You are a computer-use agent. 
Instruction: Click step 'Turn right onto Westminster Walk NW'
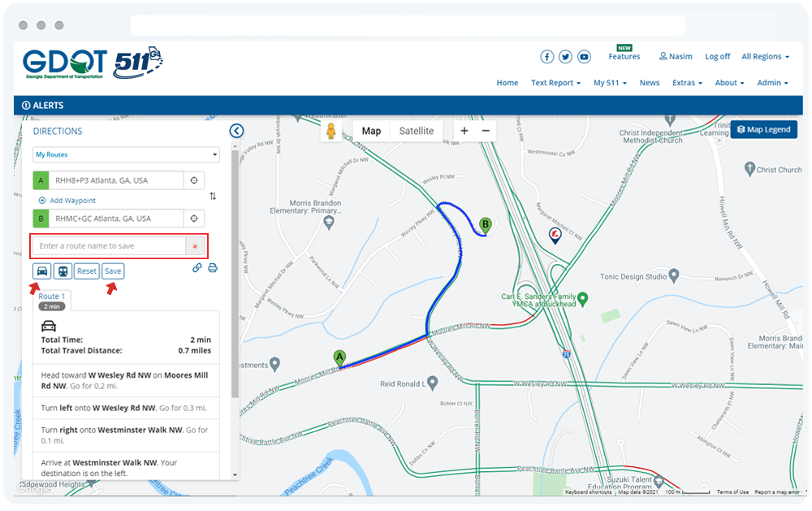point(127,435)
